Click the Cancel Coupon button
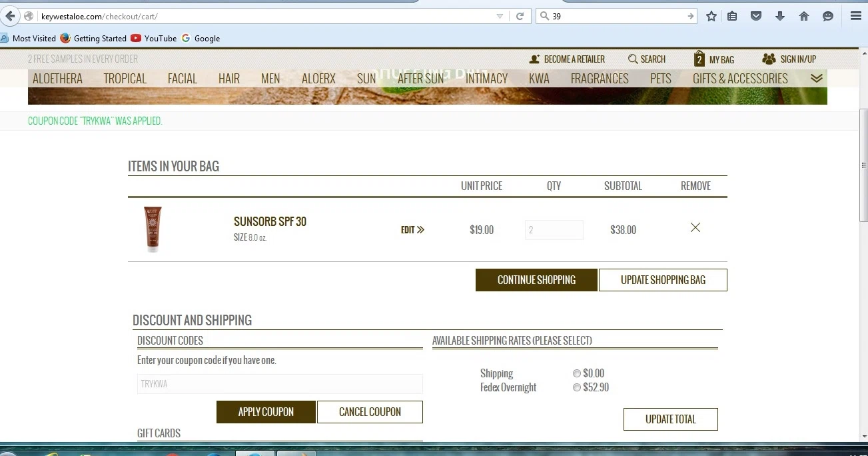The width and height of the screenshot is (868, 456). point(370,412)
